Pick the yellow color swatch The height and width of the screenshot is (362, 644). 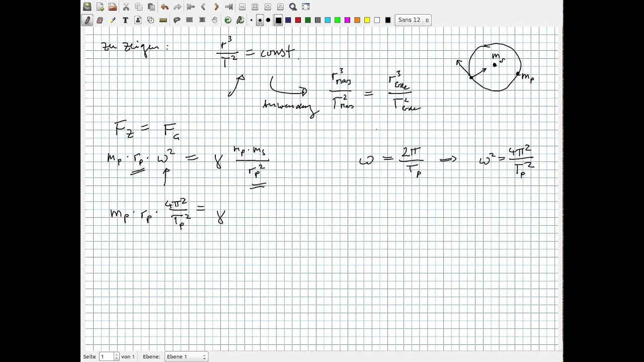367,20
